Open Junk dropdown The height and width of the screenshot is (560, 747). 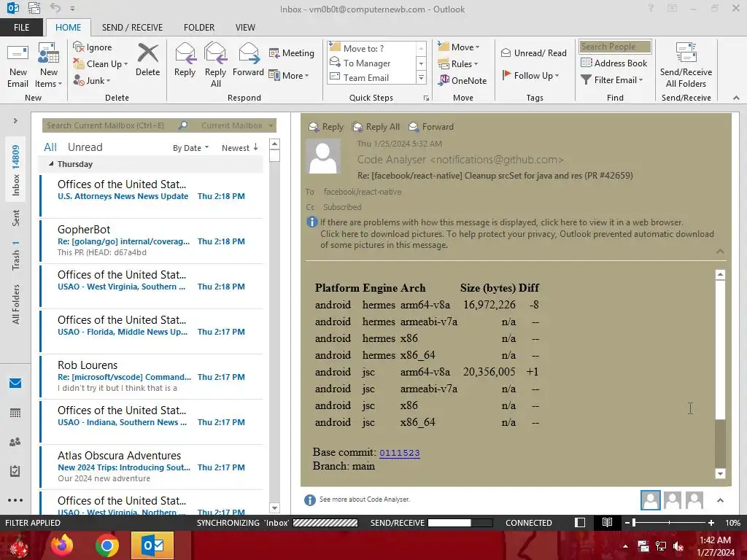(x=92, y=80)
